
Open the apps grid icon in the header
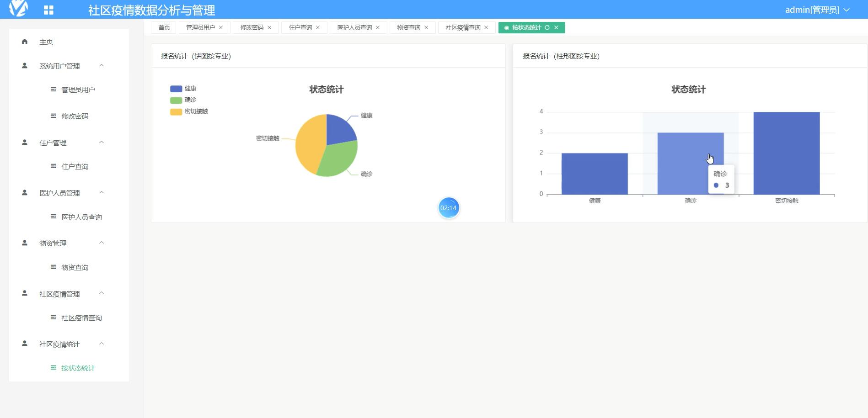(48, 9)
